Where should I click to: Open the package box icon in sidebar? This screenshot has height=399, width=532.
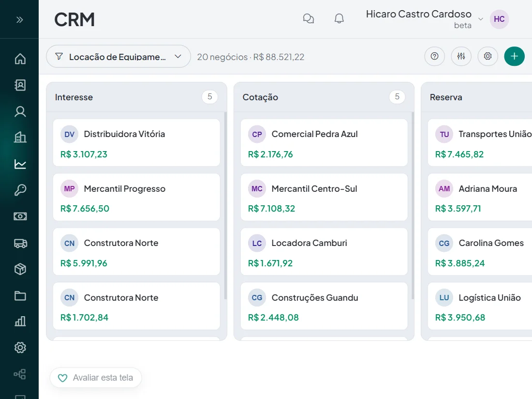tap(20, 269)
